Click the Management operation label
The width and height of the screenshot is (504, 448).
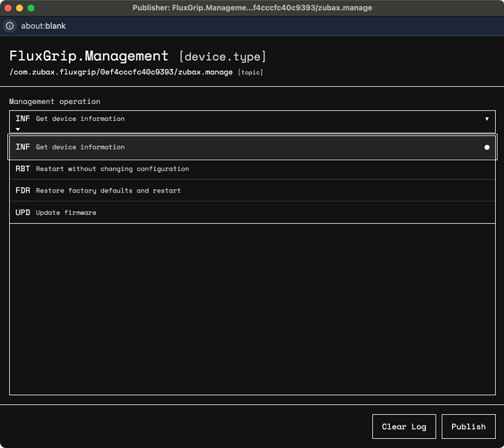point(55,101)
